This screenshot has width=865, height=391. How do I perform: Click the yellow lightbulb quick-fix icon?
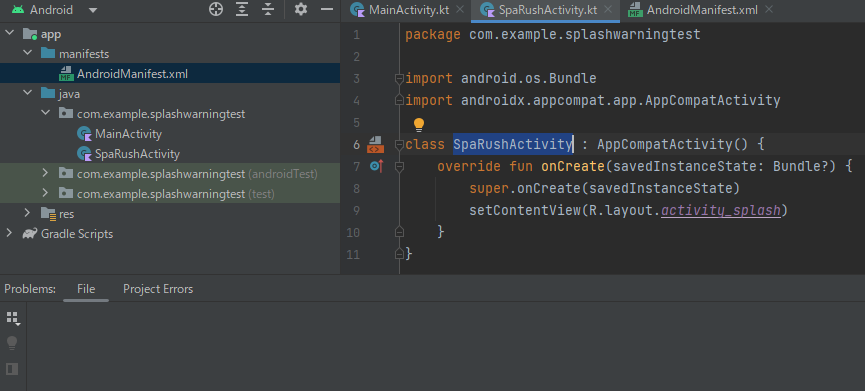(x=419, y=125)
